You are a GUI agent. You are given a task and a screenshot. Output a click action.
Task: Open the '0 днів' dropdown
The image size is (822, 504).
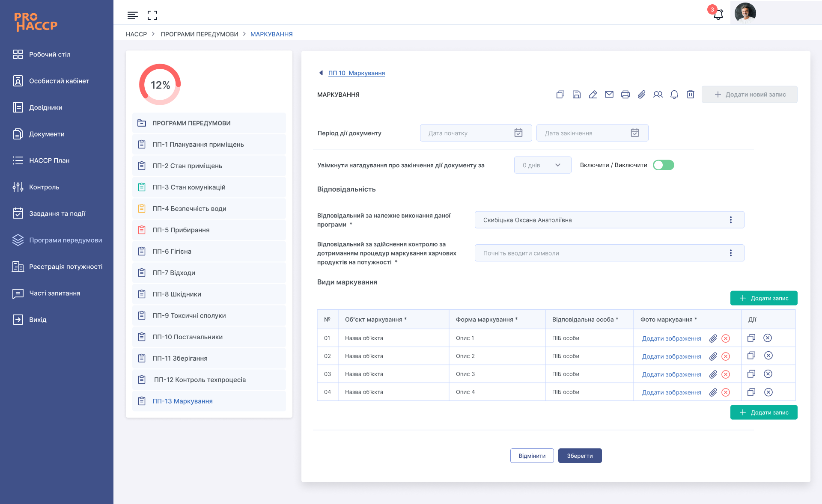542,165
